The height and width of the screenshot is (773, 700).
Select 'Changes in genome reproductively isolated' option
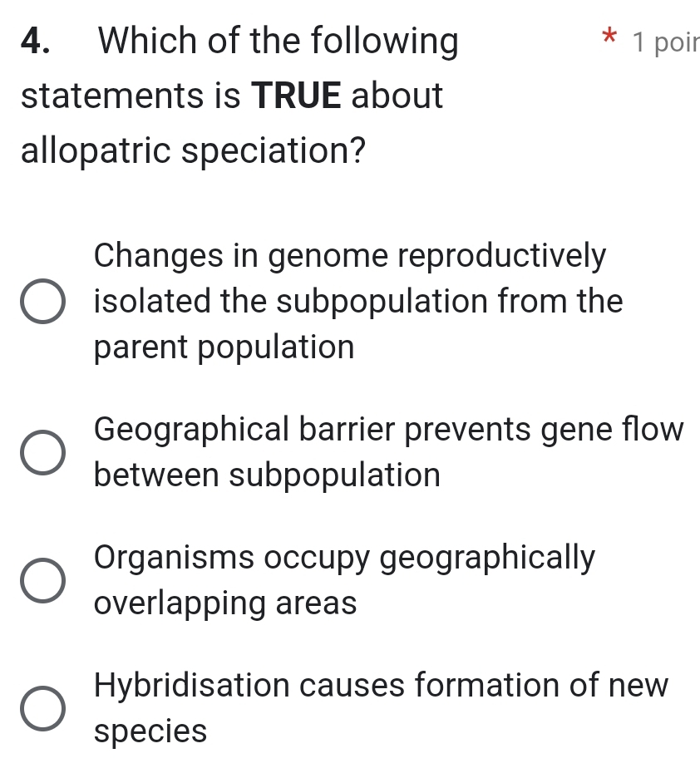click(x=43, y=302)
